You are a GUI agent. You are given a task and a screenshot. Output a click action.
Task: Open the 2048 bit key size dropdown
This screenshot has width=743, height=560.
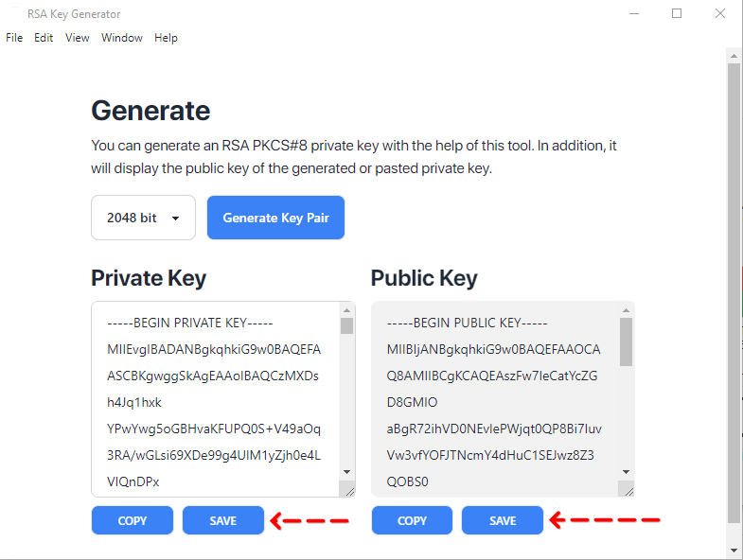pos(143,218)
